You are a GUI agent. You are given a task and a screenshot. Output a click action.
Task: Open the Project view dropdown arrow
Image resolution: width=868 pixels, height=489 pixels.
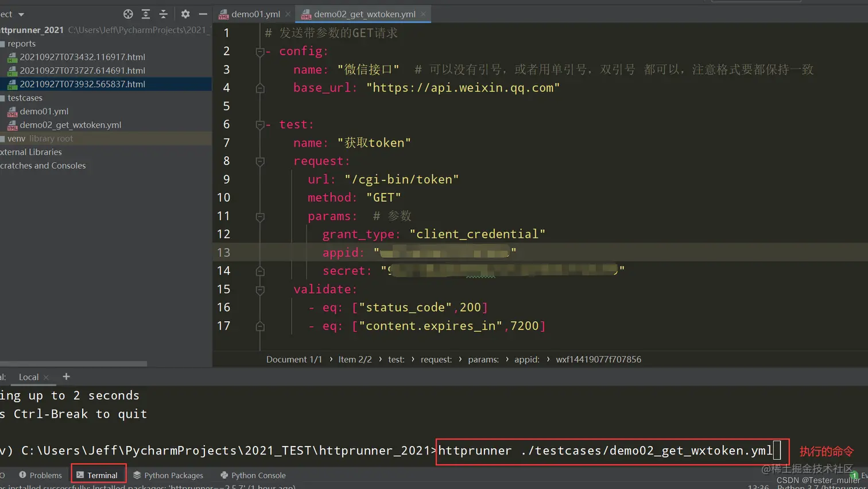[21, 14]
